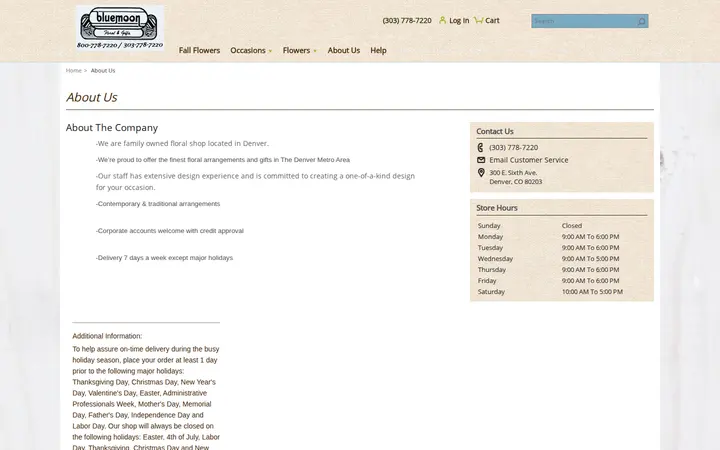Click into the Search input field

[x=583, y=21]
